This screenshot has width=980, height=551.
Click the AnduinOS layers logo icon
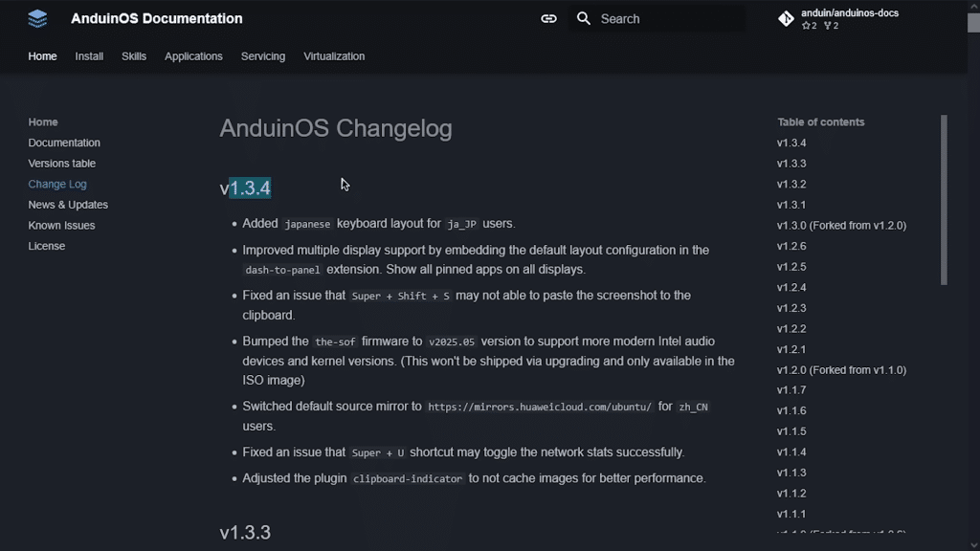(36, 17)
